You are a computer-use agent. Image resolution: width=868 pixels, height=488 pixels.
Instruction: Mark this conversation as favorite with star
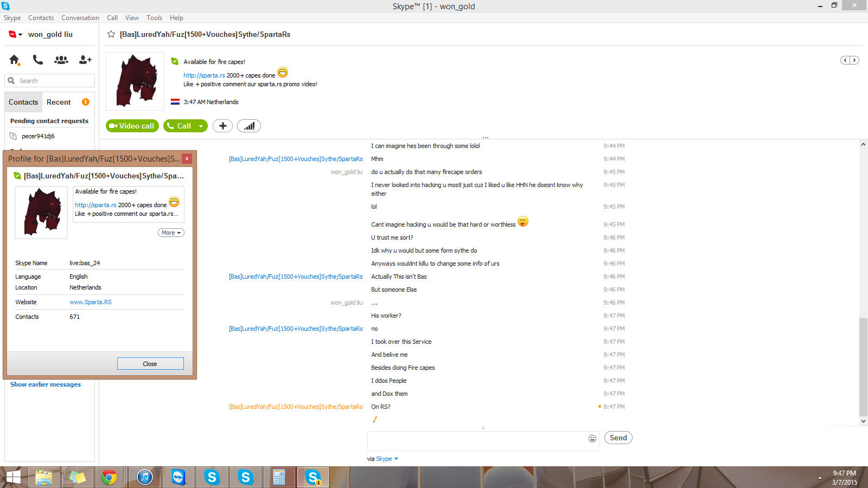pos(111,34)
